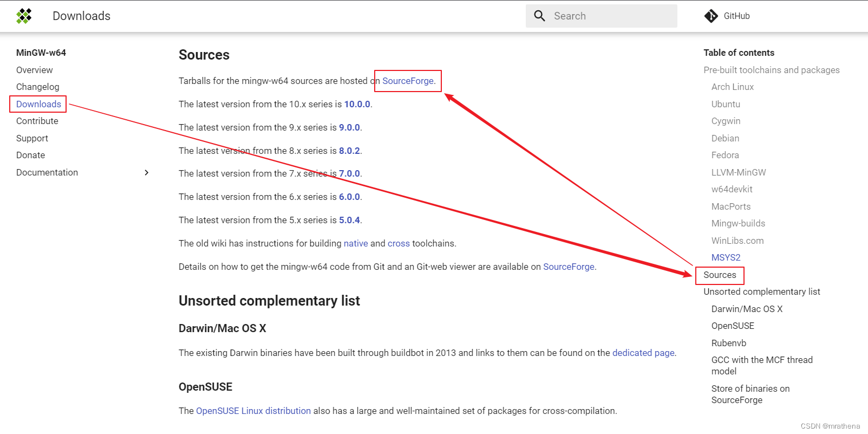This screenshot has width=868, height=434.
Task: Open the 6.0.0 version link
Action: 349,197
